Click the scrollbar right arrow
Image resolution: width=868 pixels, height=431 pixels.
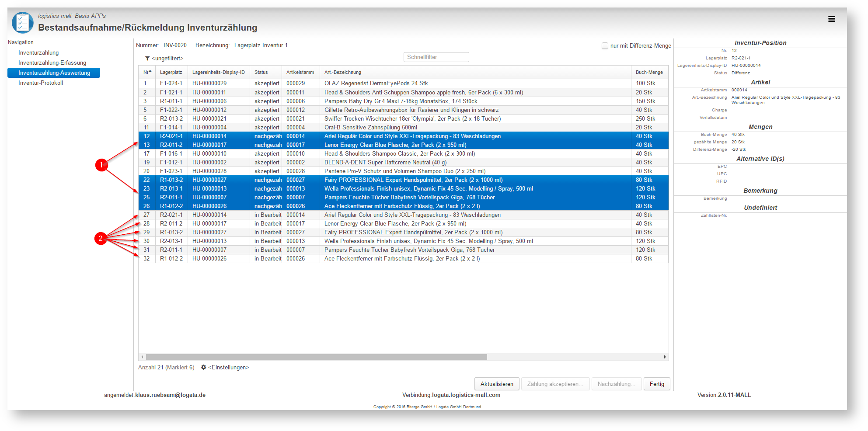coord(665,357)
